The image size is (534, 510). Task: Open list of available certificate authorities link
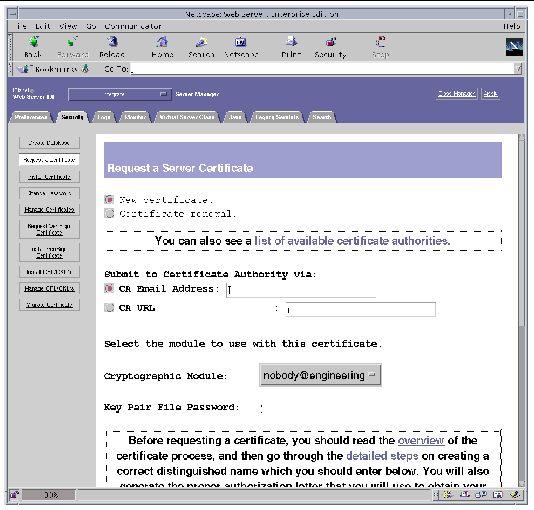(352, 241)
